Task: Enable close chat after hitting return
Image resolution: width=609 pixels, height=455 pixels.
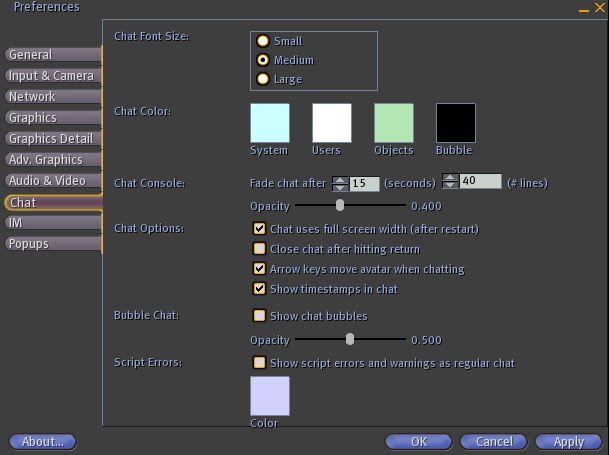Action: (260, 249)
